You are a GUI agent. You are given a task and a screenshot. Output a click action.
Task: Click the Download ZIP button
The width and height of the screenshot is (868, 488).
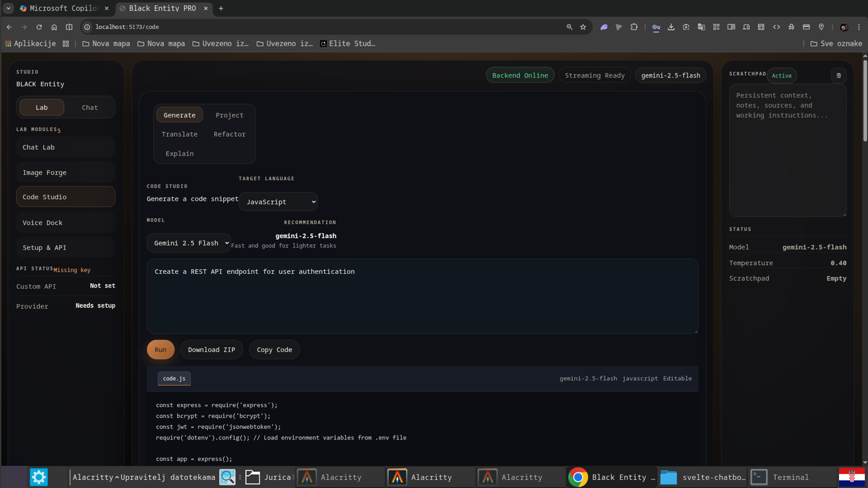click(x=211, y=349)
